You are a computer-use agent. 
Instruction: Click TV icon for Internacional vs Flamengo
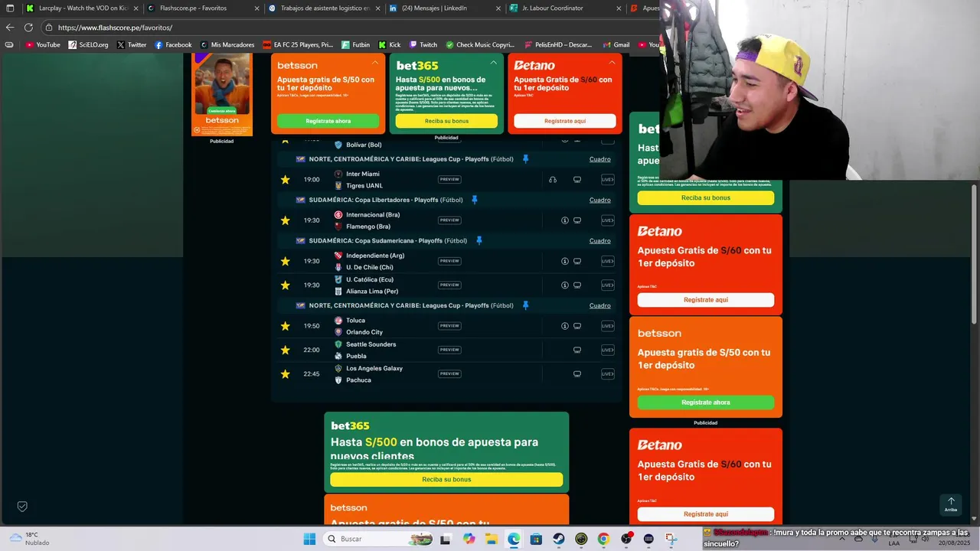coord(577,220)
